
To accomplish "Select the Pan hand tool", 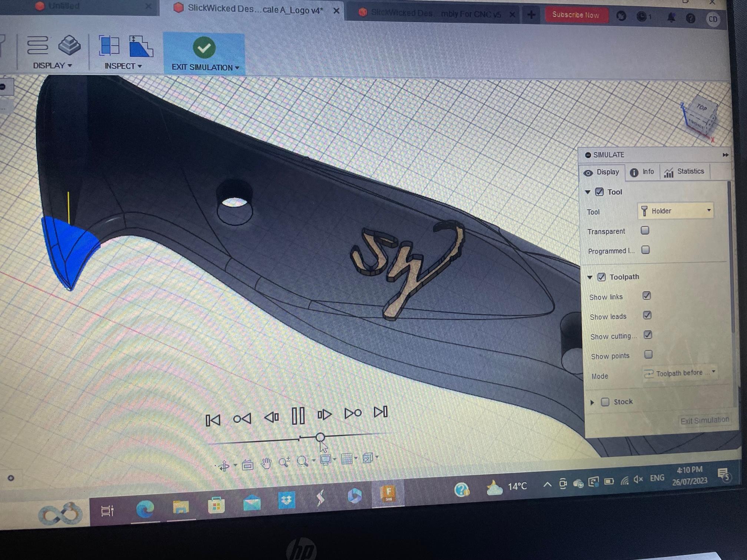I will 266,463.
